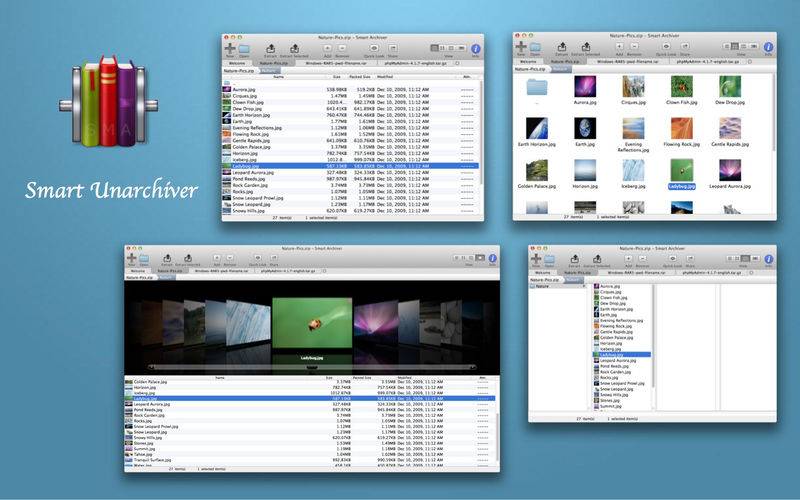Click the Info button in the Cover Flow window
Screen dimensions: 800x500
click(492, 258)
